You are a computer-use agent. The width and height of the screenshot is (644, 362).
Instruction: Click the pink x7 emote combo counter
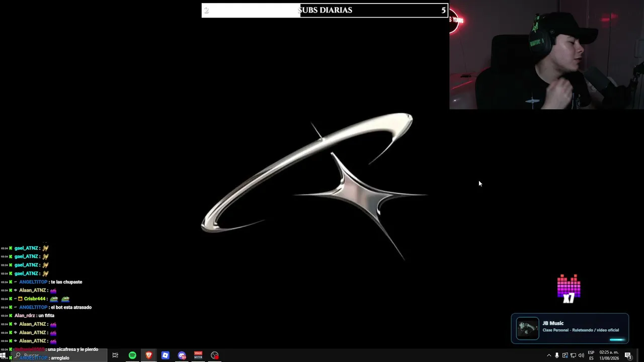(569, 289)
